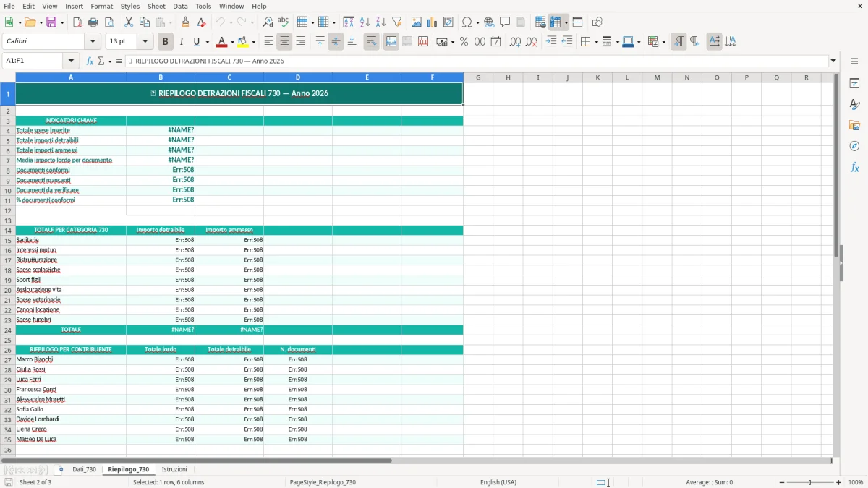Open Find and Replace magnifier icon
The height and width of the screenshot is (488, 868).
268,22
